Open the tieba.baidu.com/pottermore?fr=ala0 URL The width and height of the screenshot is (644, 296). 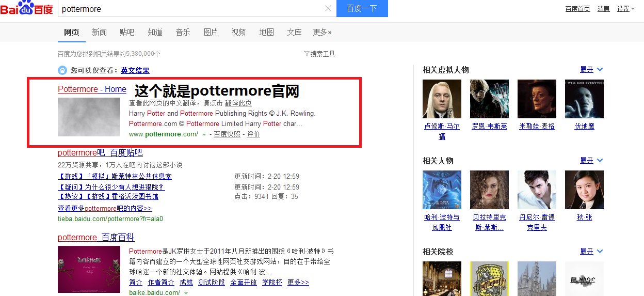click(110, 219)
